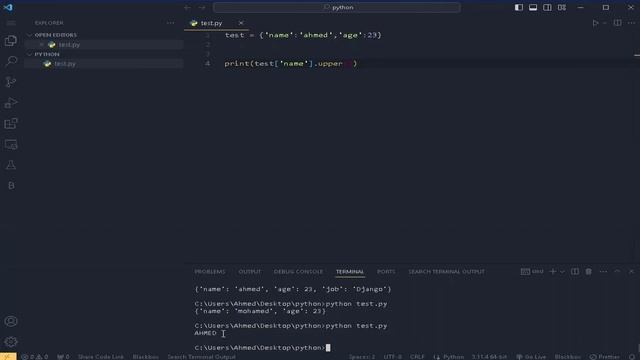Select the cmd terminal shell label
Image resolution: width=640 pixels, height=360 pixels.
(x=532, y=271)
